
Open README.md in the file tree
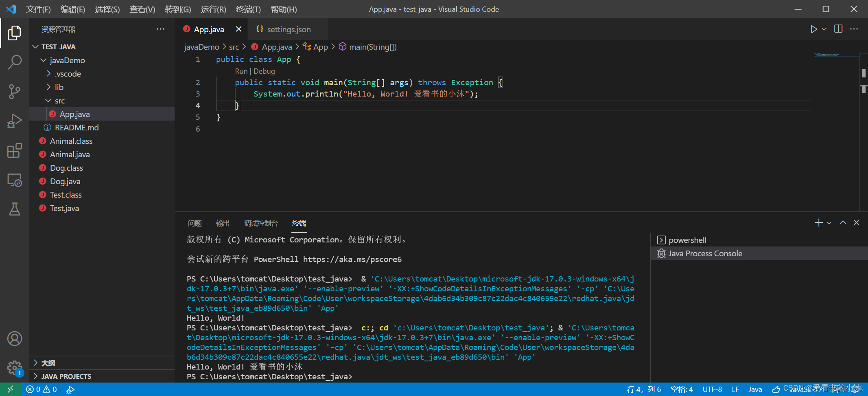[102, 128]
